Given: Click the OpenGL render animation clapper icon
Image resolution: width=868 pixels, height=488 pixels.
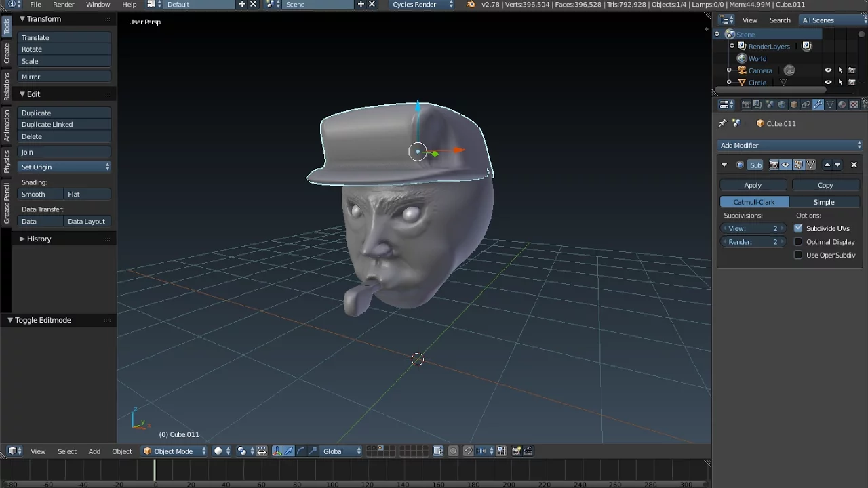Looking at the screenshot, I should (x=528, y=451).
